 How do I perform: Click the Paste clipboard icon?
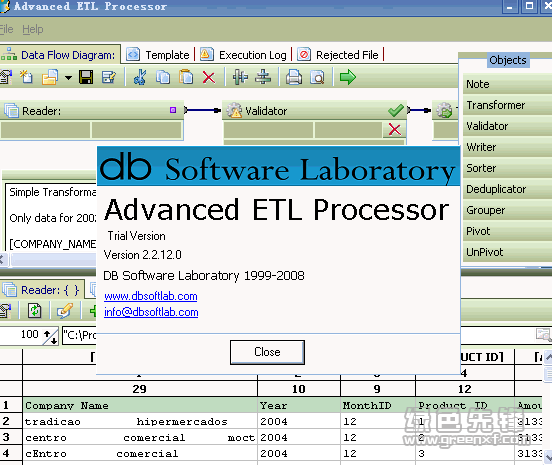tap(186, 77)
